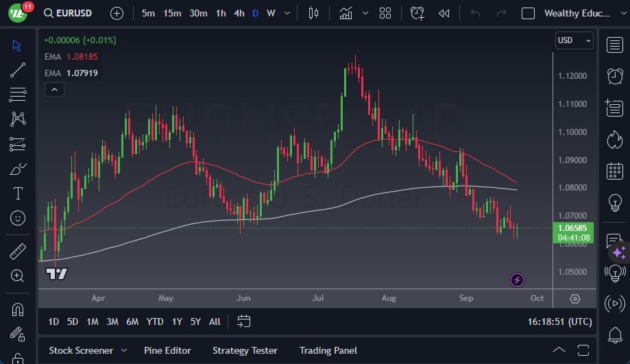Click the zoom in magnifier tool
The width and height of the screenshot is (630, 364).
(18, 276)
